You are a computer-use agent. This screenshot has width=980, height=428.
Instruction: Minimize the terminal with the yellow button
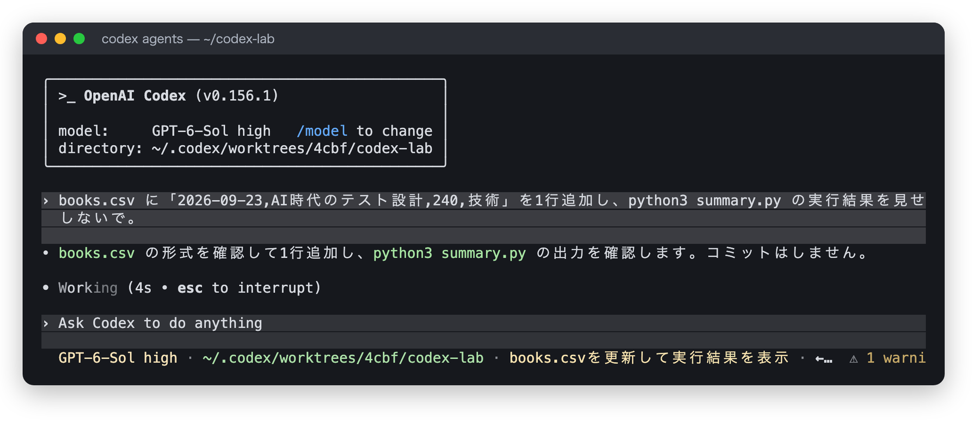click(x=60, y=39)
